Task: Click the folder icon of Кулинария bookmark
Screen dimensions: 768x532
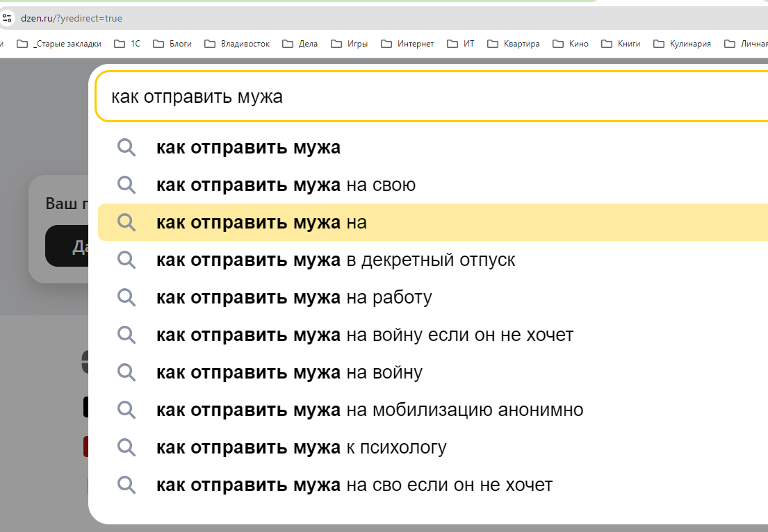Action: pos(657,44)
